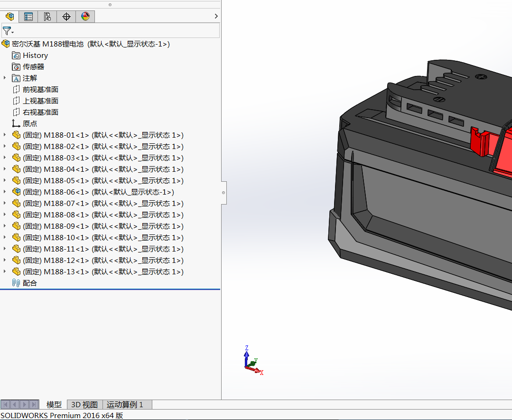Expand component M188-02
The image size is (512, 420).
click(5, 146)
